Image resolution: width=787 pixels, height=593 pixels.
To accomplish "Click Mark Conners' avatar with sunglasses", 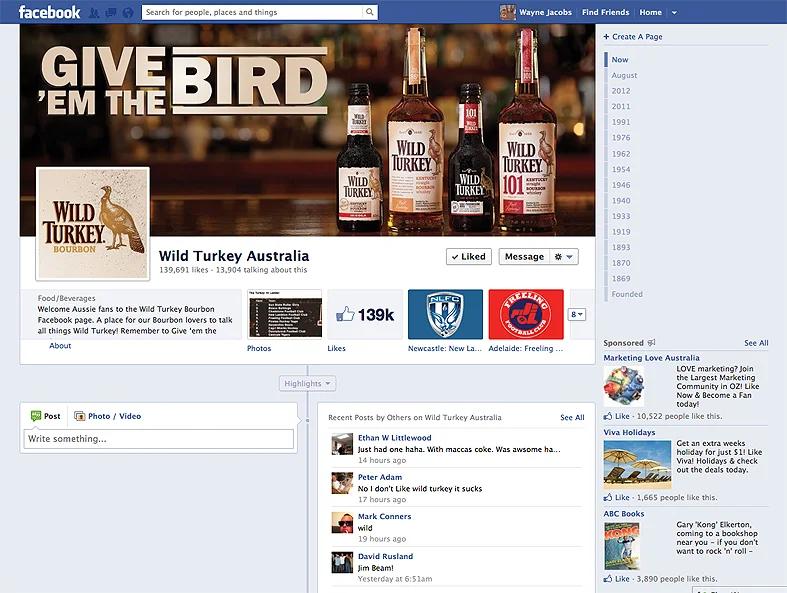I will (x=342, y=522).
